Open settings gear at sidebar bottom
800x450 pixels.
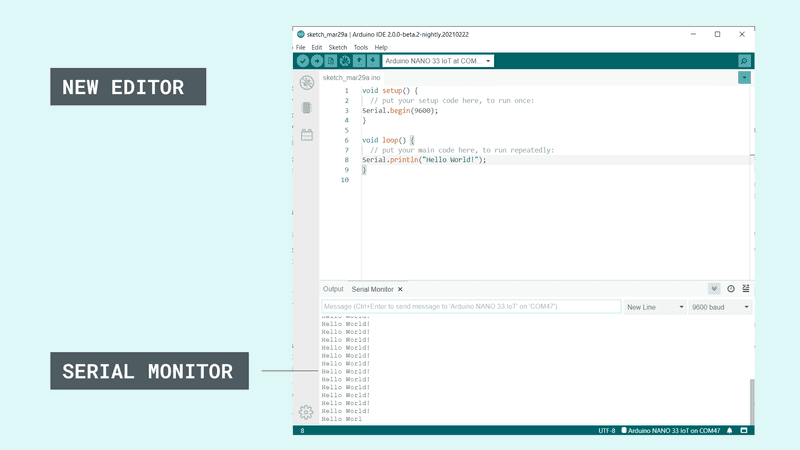pyautogui.click(x=306, y=412)
